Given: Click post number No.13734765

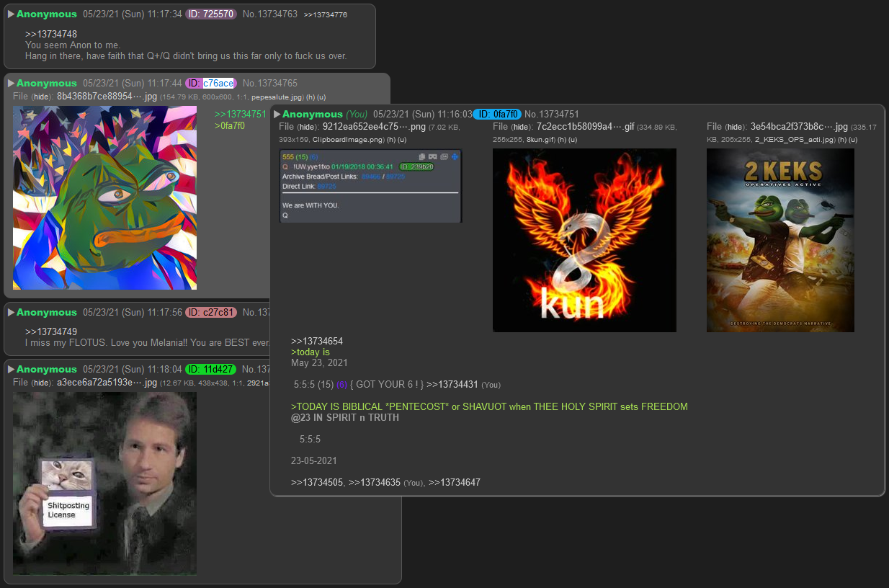Looking at the screenshot, I should coord(270,84).
